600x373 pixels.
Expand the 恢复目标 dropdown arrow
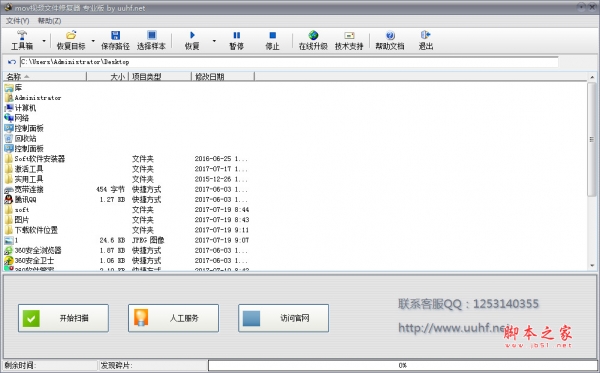tap(93, 41)
